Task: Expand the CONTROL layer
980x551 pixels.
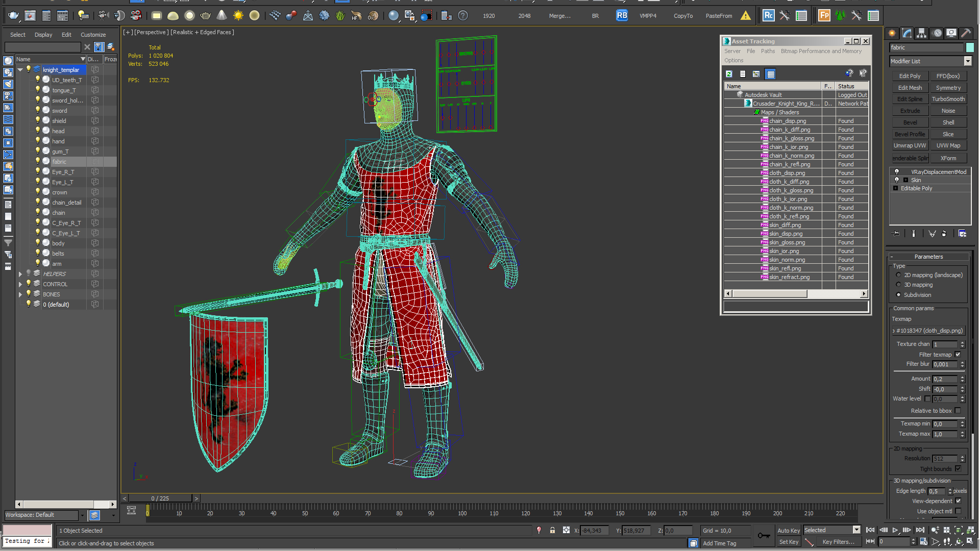Action: [x=20, y=284]
